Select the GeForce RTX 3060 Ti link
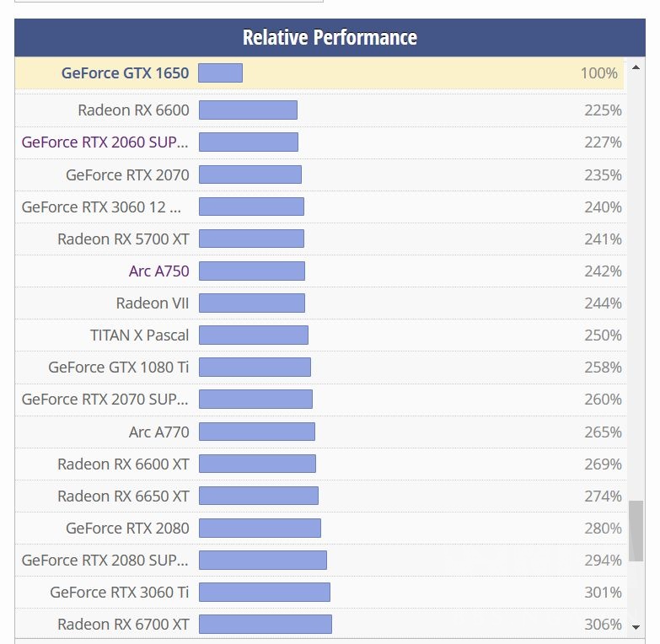This screenshot has width=660, height=644. [119, 593]
